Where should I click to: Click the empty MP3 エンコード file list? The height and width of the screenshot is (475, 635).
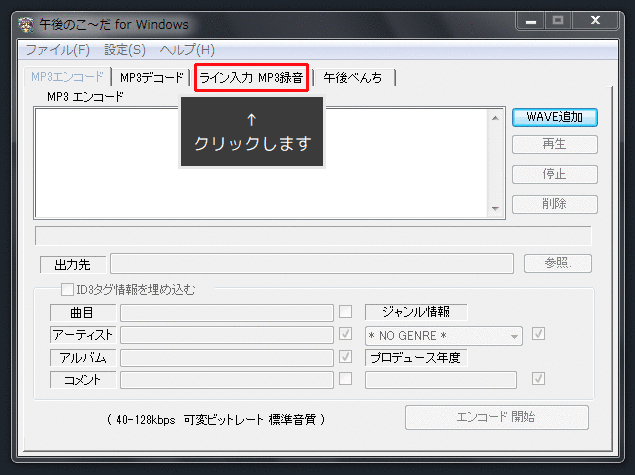pyautogui.click(x=260, y=162)
